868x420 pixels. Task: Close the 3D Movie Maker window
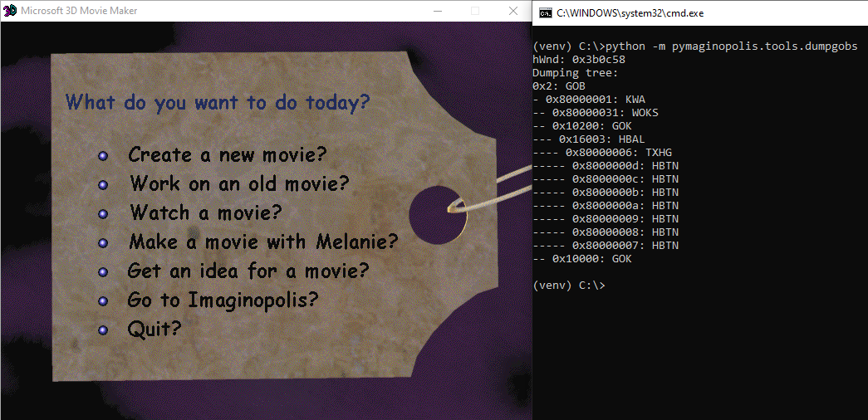[x=513, y=11]
